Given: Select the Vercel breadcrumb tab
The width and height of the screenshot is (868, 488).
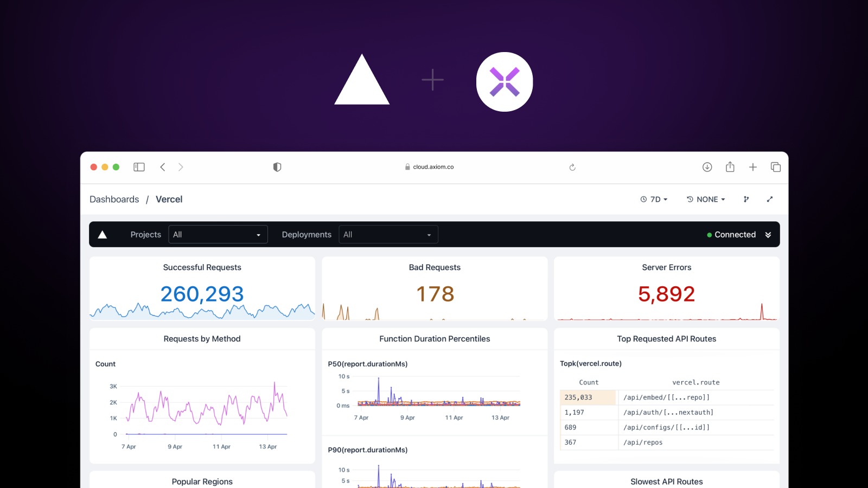Looking at the screenshot, I should [169, 199].
